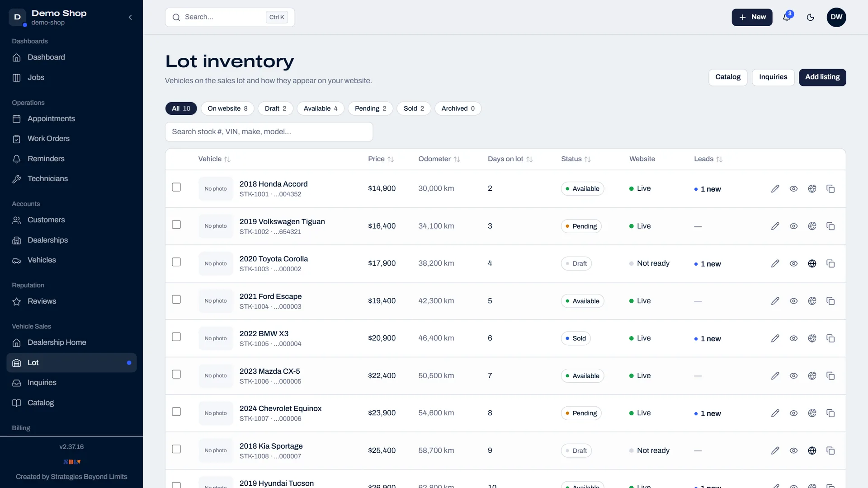The height and width of the screenshot is (488, 868).
Task: Select the 2018 Kia Sportage checkbox
Action: click(176, 449)
